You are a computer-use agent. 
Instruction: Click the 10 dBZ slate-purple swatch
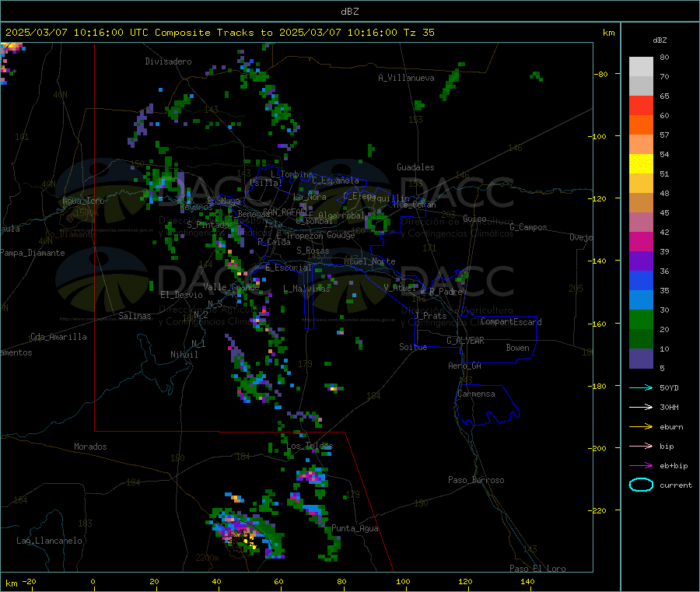tap(641, 358)
